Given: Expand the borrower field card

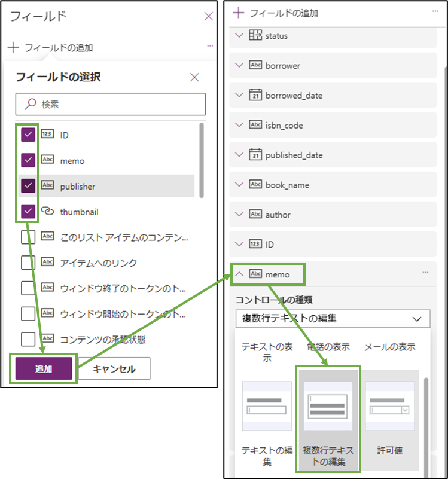Looking at the screenshot, I should click(x=239, y=65).
